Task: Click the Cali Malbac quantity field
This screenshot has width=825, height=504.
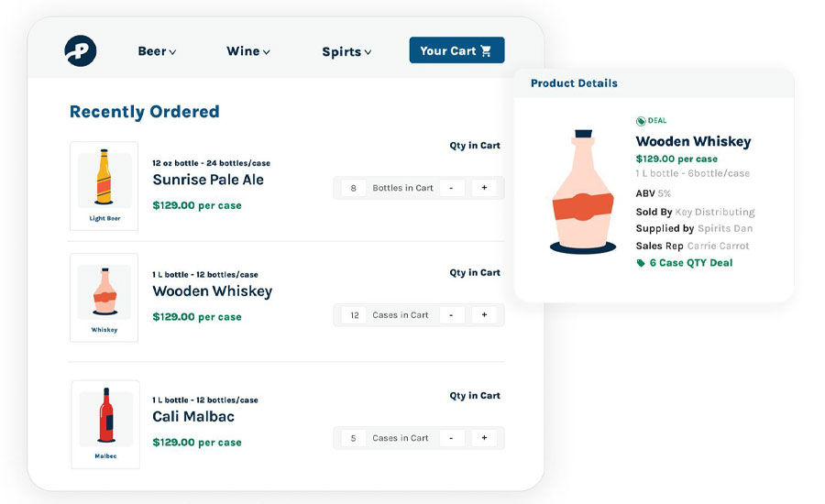Action: coord(354,438)
